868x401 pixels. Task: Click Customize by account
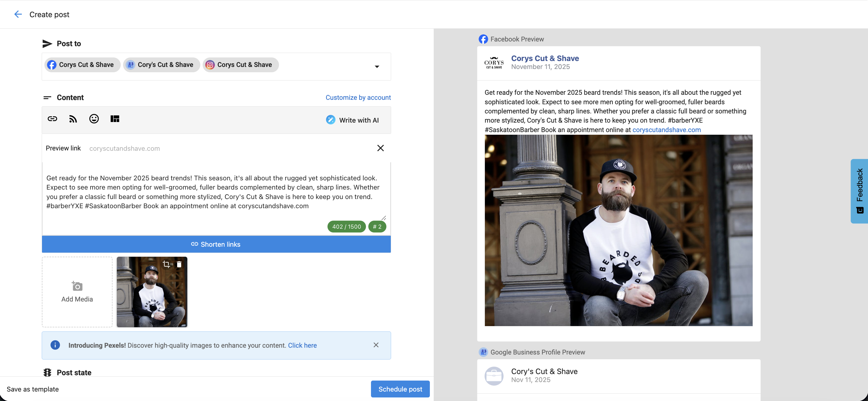point(358,97)
